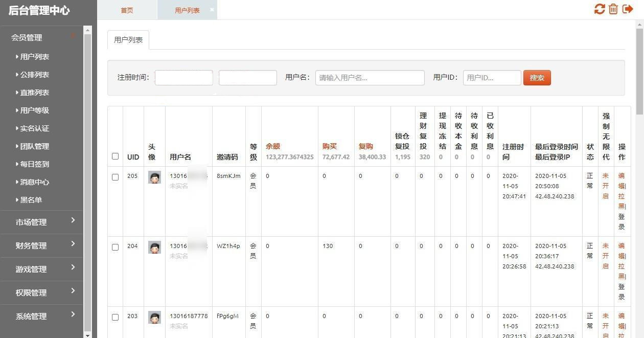Click the trash clear-cache icon at top right
The image size is (644, 338).
click(x=613, y=9)
